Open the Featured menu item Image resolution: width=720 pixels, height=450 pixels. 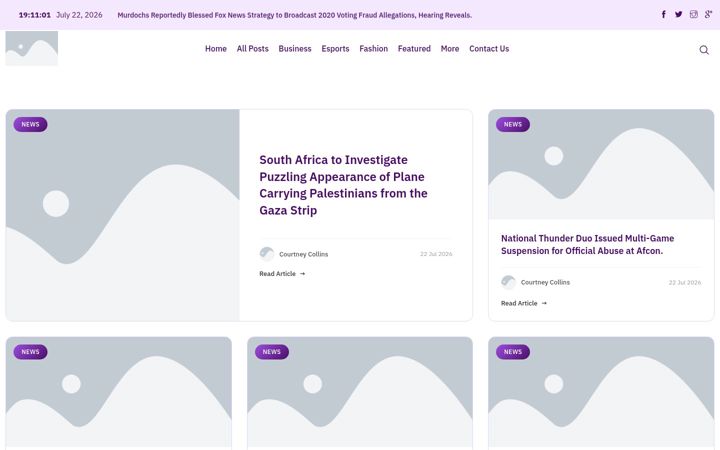click(414, 49)
